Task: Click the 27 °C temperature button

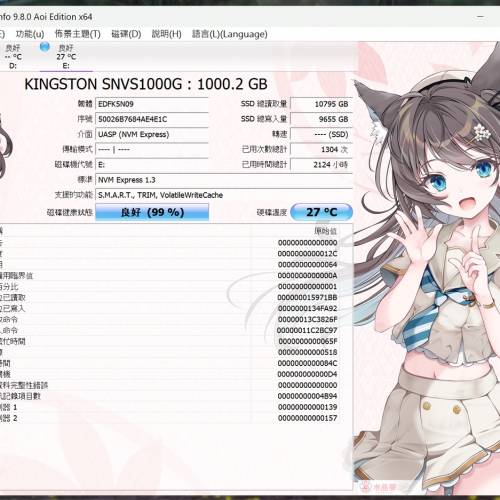Action: (322, 212)
